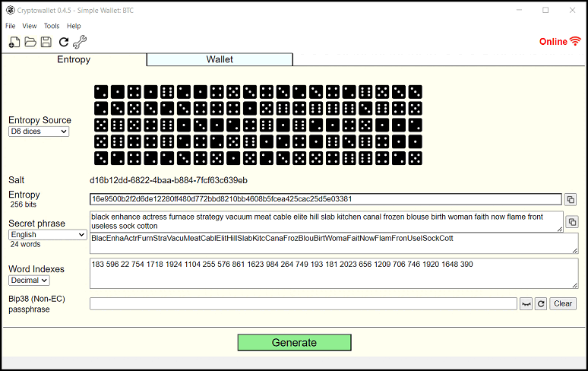
Task: Minimize the Cryptowallet window
Action: coord(520,10)
